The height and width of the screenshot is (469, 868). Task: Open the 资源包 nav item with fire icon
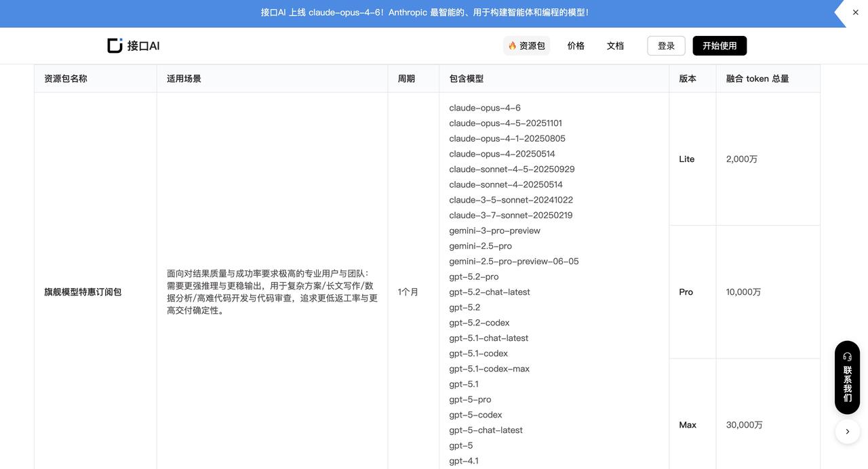526,45
